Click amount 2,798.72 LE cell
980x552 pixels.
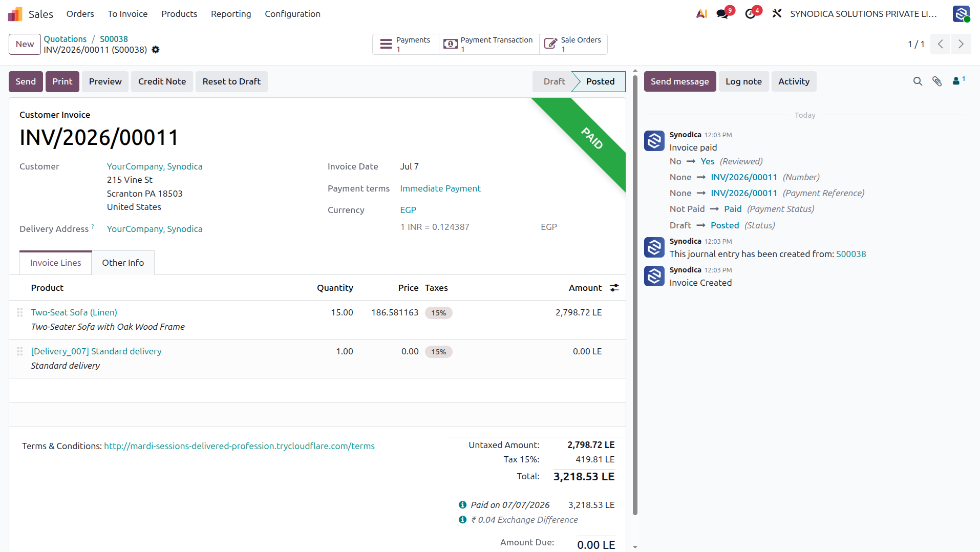click(x=579, y=312)
